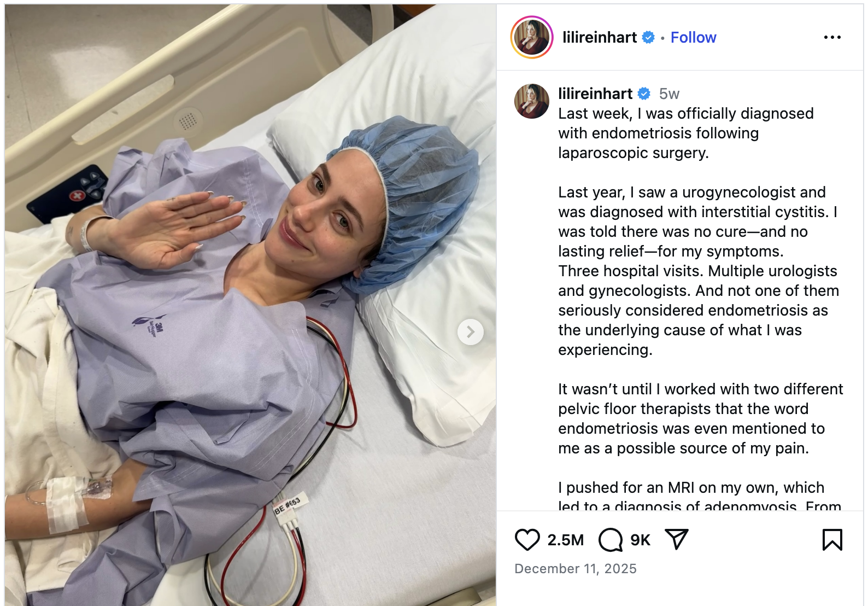Open more options with the three dots
This screenshot has width=868, height=606.
[x=832, y=37]
